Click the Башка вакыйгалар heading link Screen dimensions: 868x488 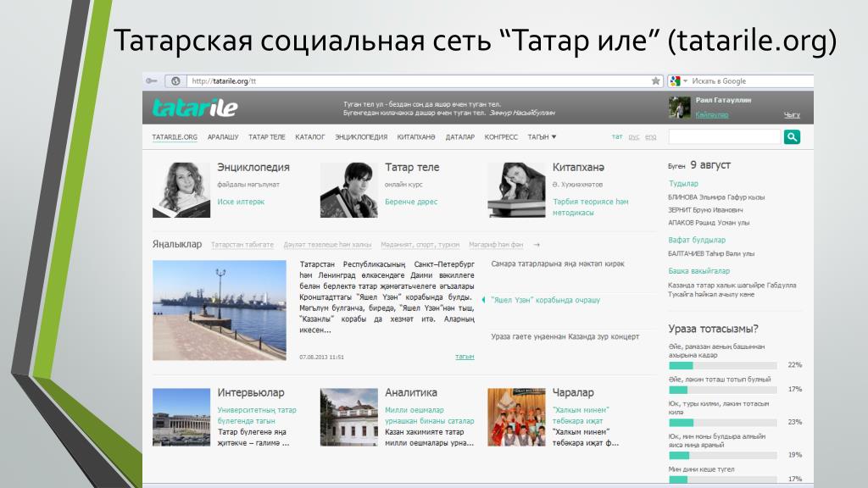click(698, 271)
